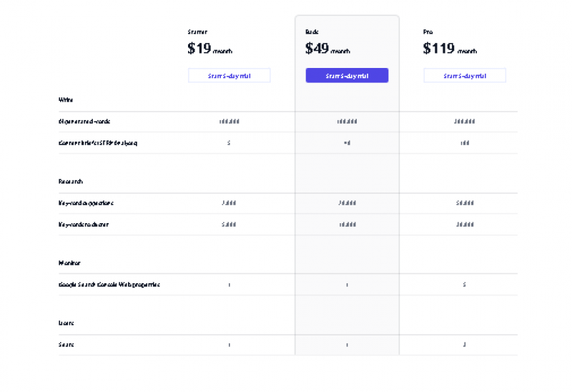Click Web properties value for $49 plan
572x392 pixels.
tap(347, 285)
